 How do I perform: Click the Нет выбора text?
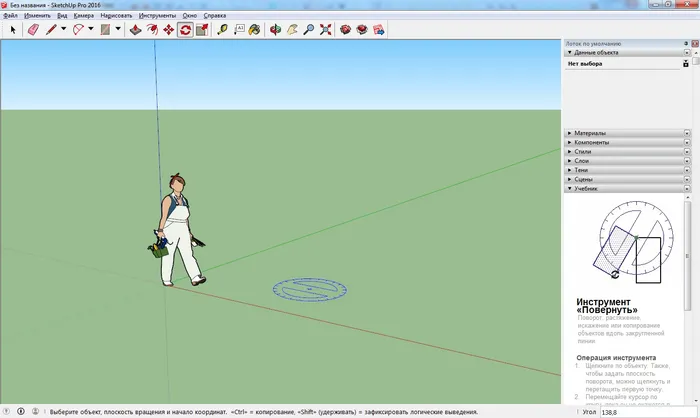[x=585, y=64]
